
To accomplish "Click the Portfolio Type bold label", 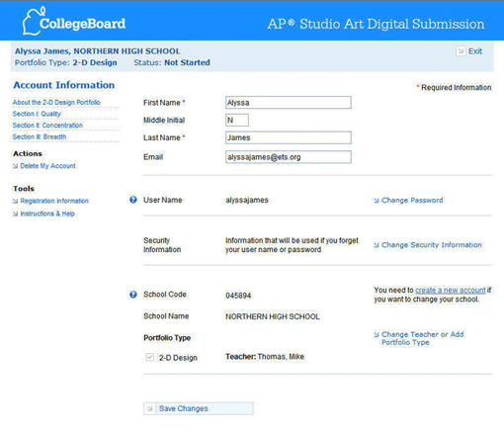I will click(x=167, y=338).
